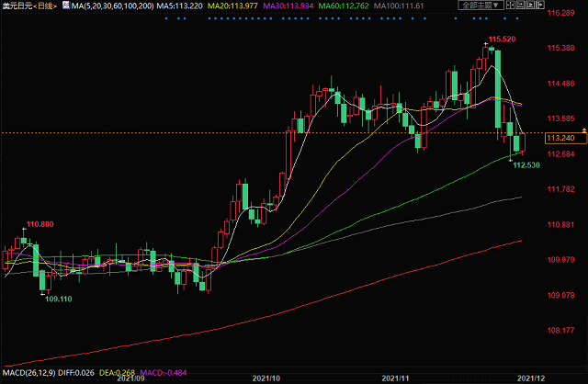Click the 2021/11 date on the time axis
588x384 pixels.
[397, 378]
